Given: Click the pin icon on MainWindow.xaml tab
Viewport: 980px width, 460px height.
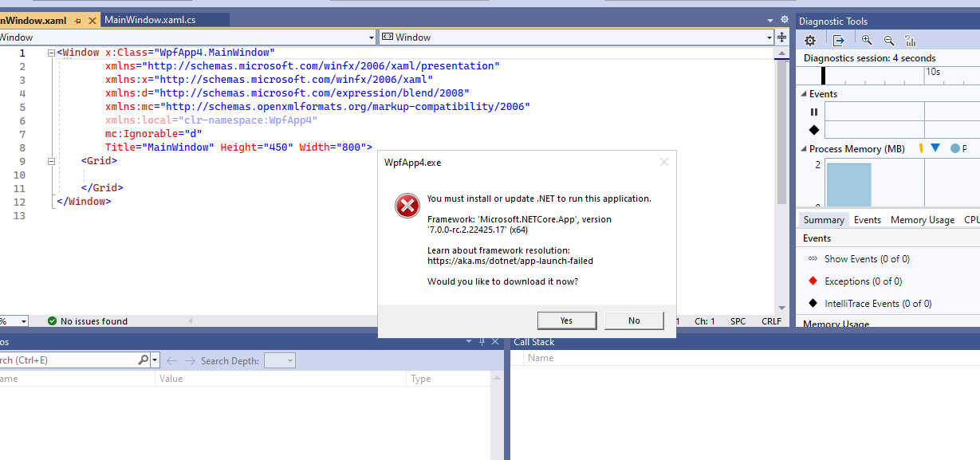Looking at the screenshot, I should (76, 20).
